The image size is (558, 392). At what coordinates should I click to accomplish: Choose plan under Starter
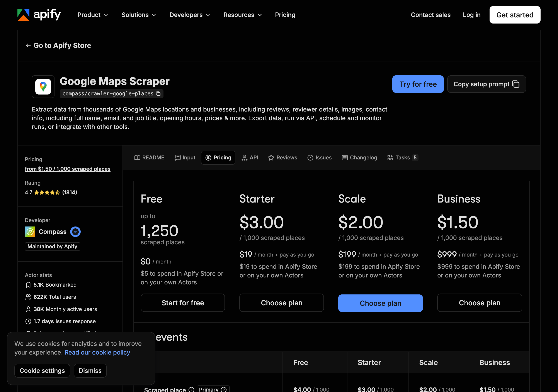281,303
